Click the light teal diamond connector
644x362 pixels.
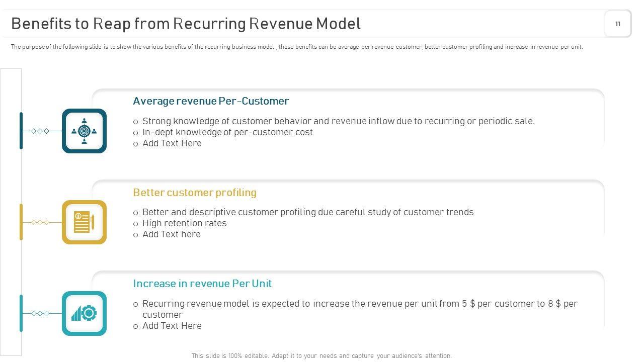40,314
